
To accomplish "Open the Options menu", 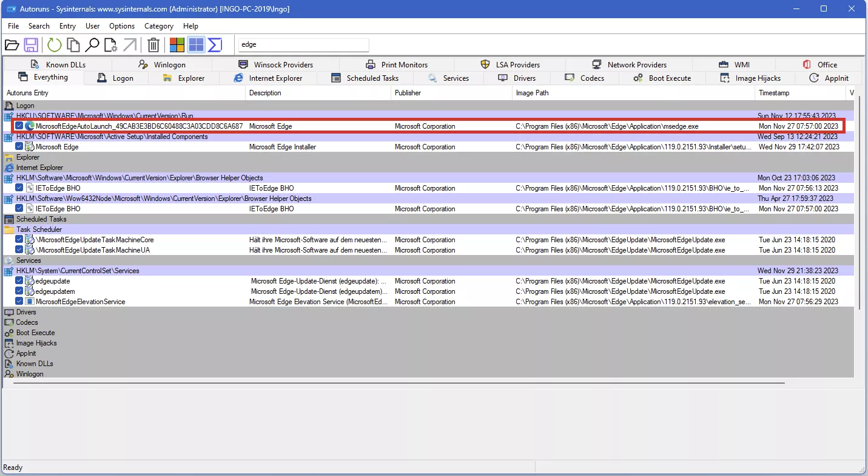I will (x=122, y=26).
